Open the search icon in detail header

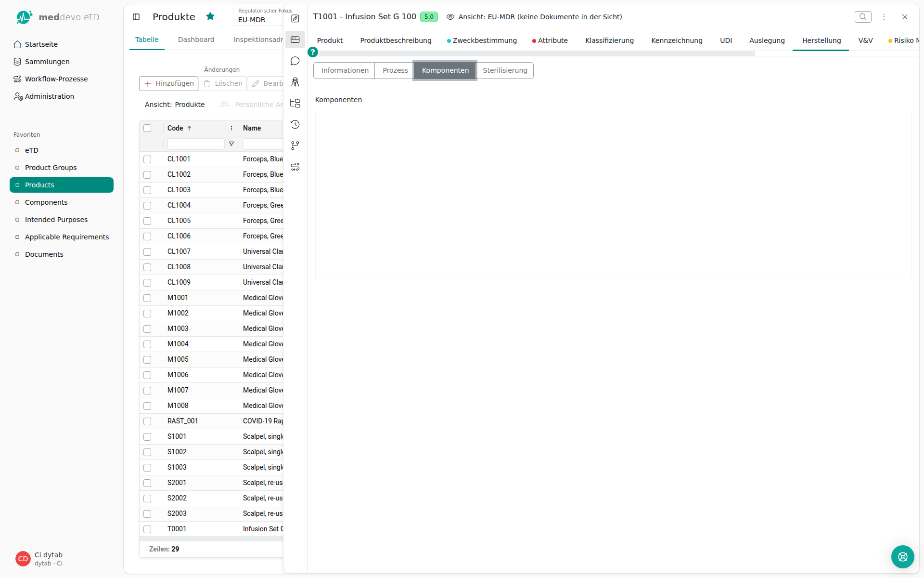click(863, 17)
